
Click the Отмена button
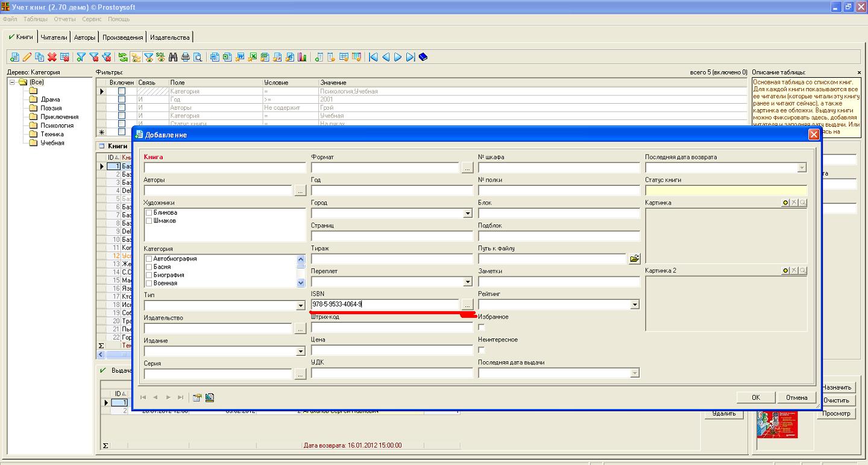point(796,397)
